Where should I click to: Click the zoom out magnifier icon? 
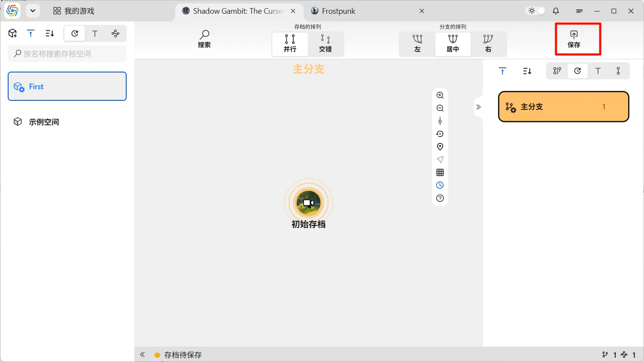coord(440,108)
